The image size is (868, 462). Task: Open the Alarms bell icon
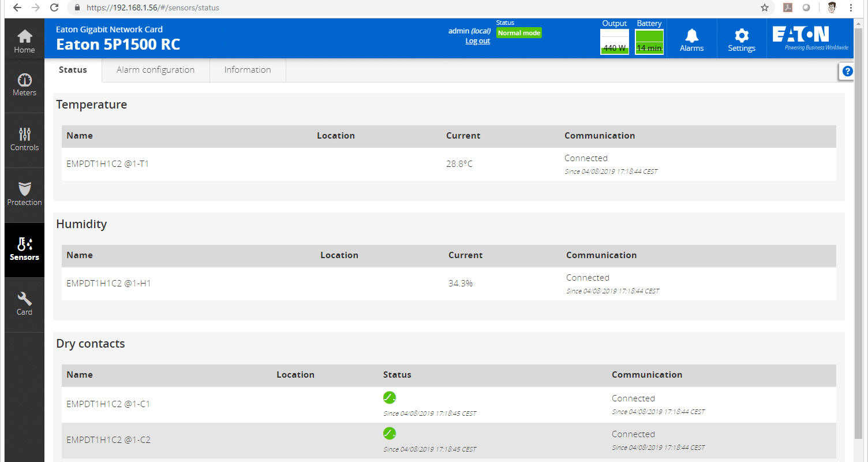coord(691,39)
